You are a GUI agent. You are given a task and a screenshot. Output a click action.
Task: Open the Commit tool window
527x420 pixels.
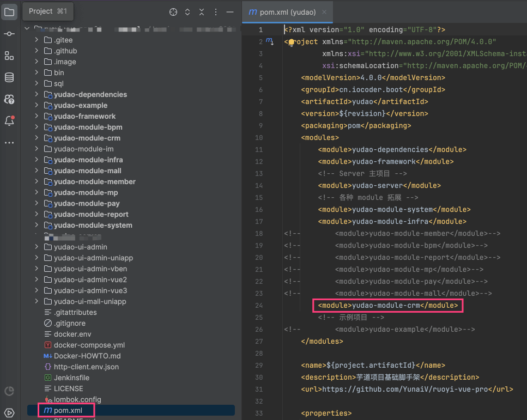9,34
